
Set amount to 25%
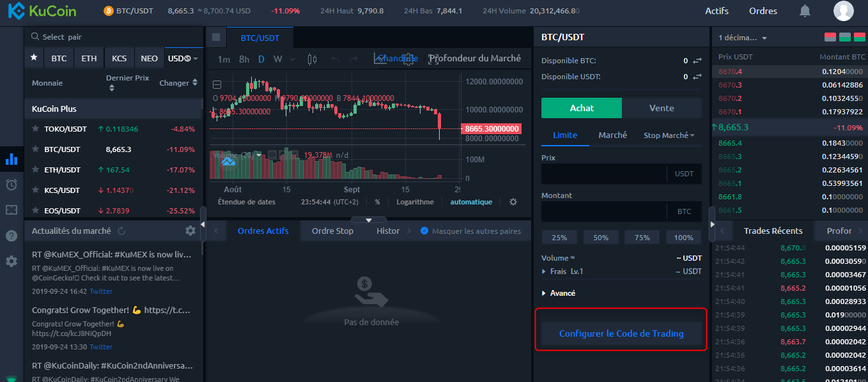point(559,238)
